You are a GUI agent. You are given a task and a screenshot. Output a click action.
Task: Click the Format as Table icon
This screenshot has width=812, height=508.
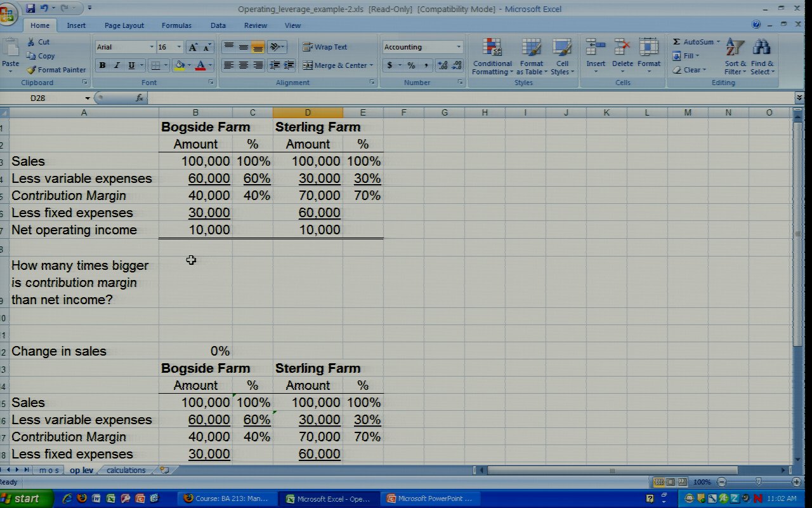click(531, 48)
